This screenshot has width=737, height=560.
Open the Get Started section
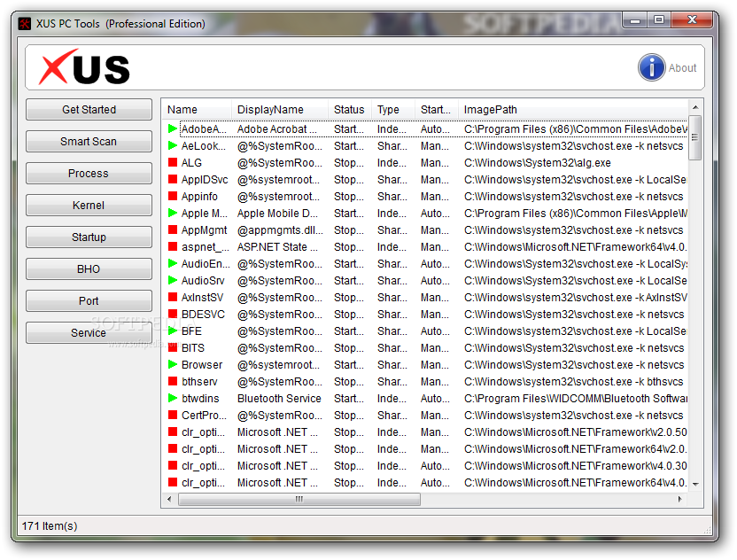[x=89, y=110]
